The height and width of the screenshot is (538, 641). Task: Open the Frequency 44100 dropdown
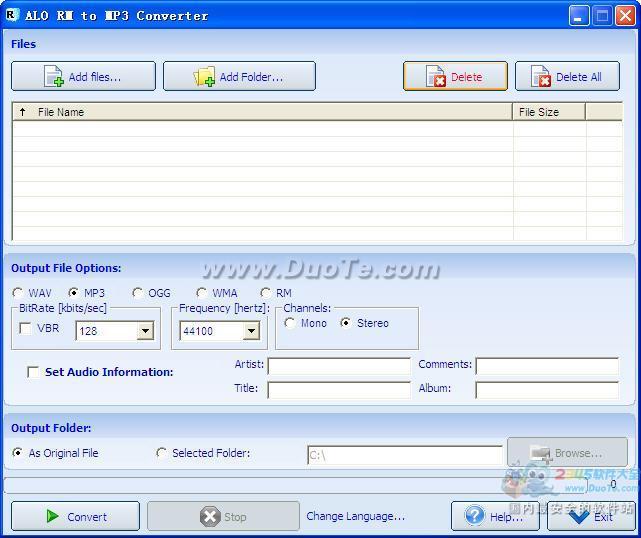coord(250,331)
